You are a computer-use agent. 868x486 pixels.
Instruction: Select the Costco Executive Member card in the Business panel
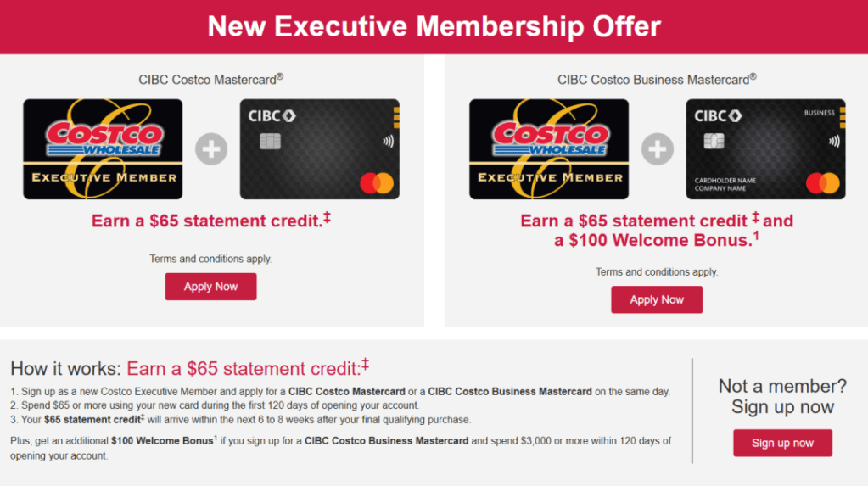click(x=549, y=149)
